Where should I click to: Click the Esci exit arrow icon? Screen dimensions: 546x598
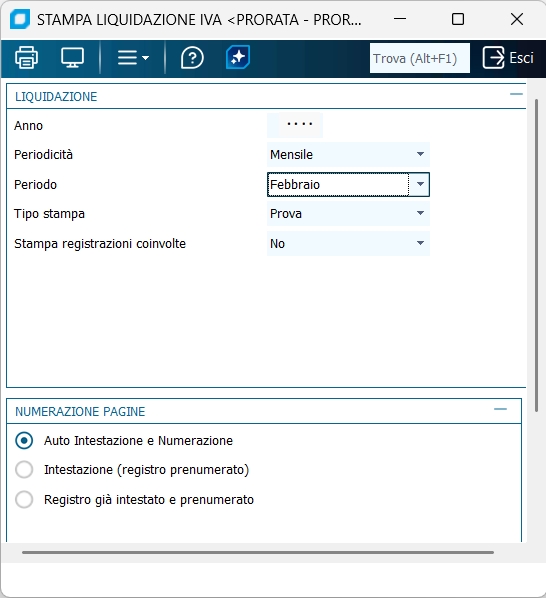tap(493, 58)
